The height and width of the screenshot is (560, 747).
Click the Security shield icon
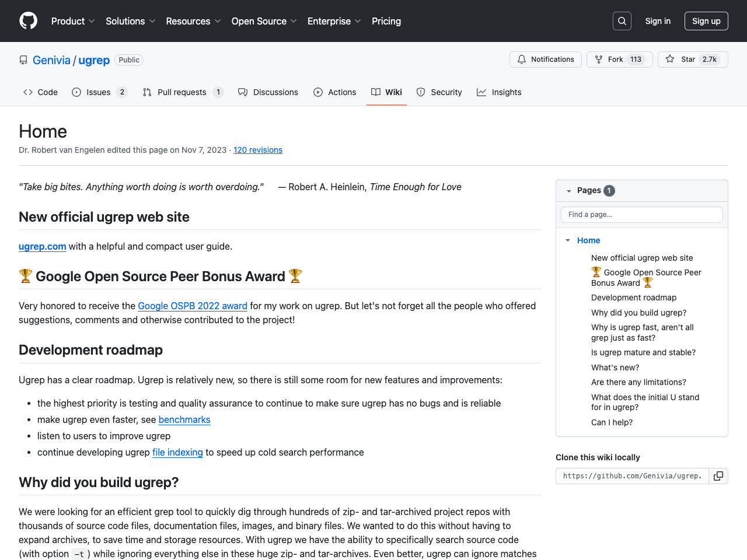pos(421,92)
